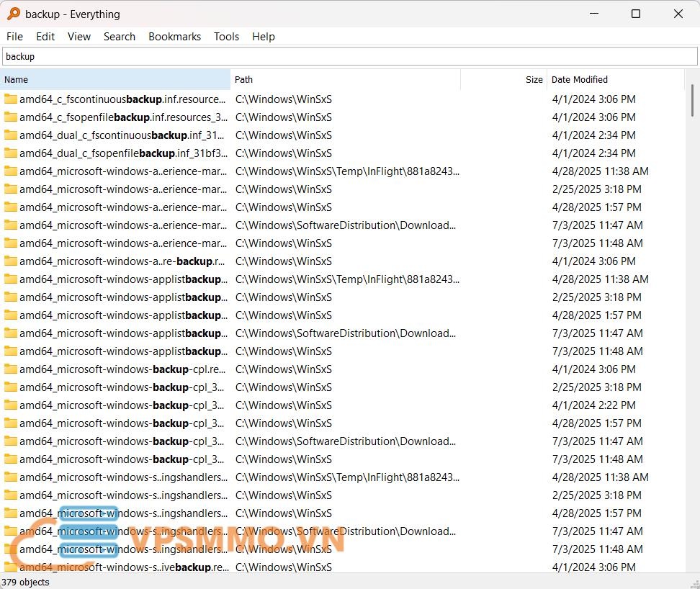Open the Bookmarks menu
Image resolution: width=700 pixels, height=589 pixels.
[x=174, y=36]
